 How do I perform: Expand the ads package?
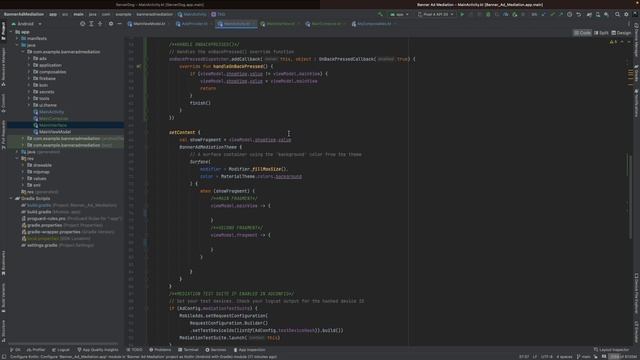[29, 58]
